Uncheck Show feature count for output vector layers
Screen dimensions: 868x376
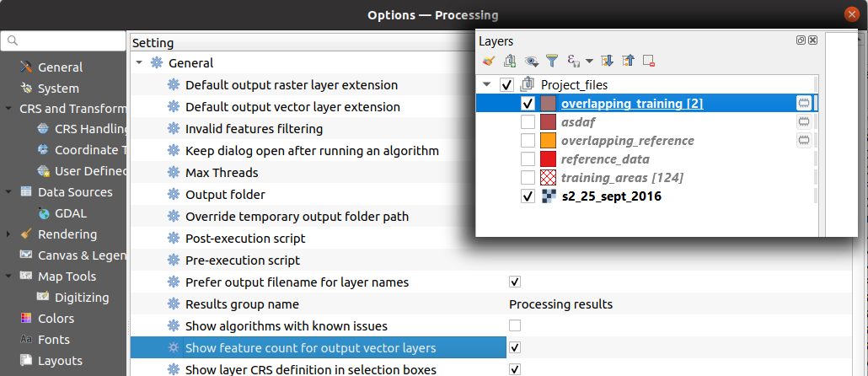515,347
